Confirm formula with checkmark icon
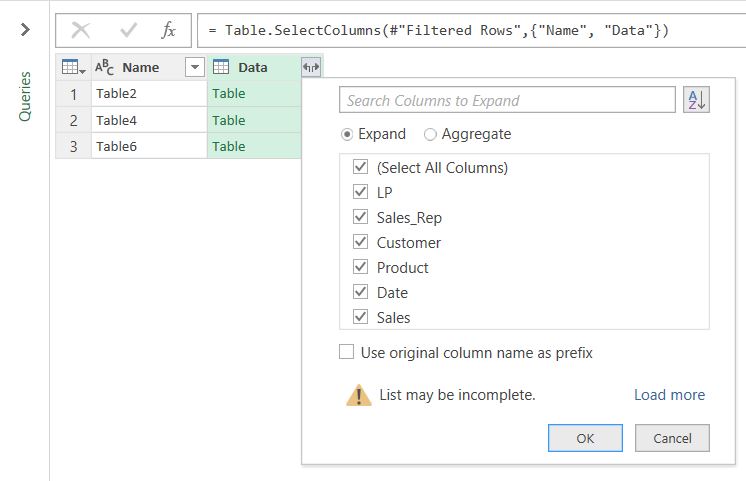 pyautogui.click(x=128, y=30)
